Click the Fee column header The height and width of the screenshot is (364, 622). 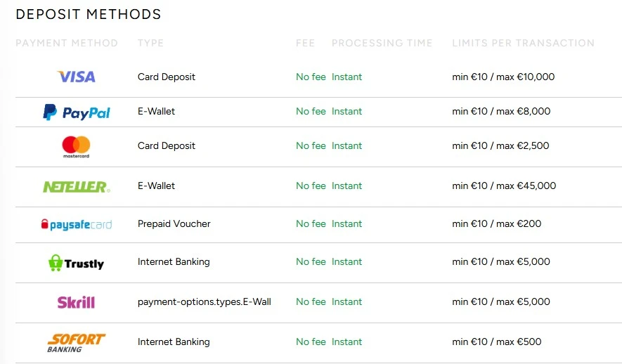pos(305,43)
